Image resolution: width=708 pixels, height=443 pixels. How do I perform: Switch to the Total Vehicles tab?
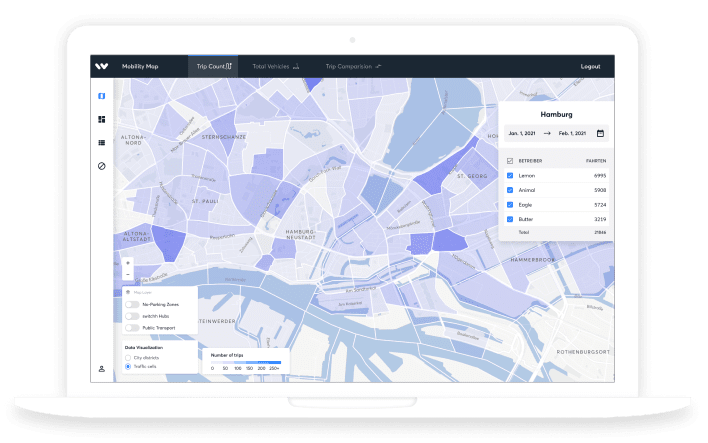(275, 66)
